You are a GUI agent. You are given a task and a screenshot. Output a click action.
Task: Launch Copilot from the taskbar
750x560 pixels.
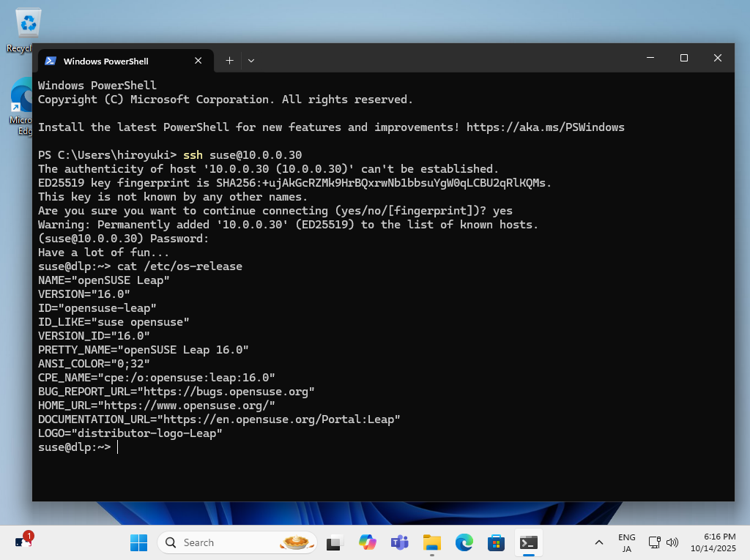(x=367, y=542)
